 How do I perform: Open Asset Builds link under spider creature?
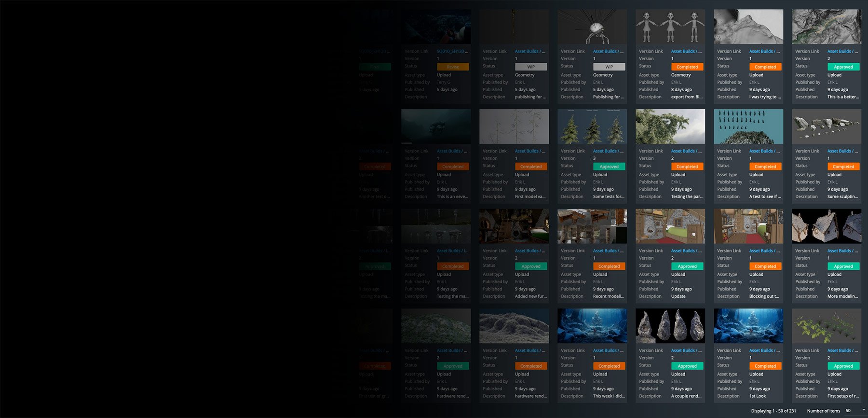tap(608, 51)
